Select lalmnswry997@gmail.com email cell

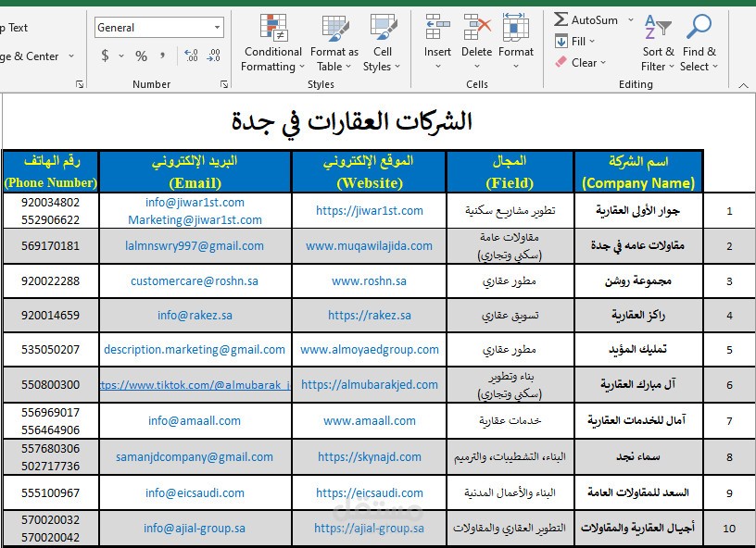pos(195,245)
